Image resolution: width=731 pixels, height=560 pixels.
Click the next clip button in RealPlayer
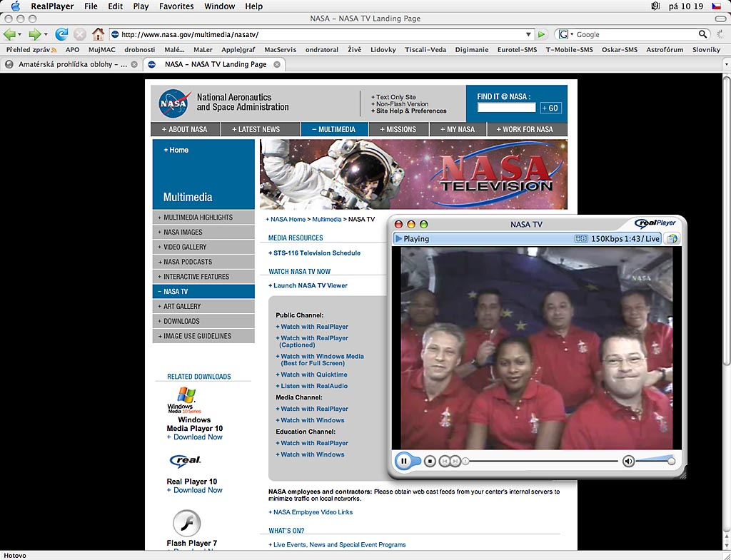pyautogui.click(x=455, y=462)
